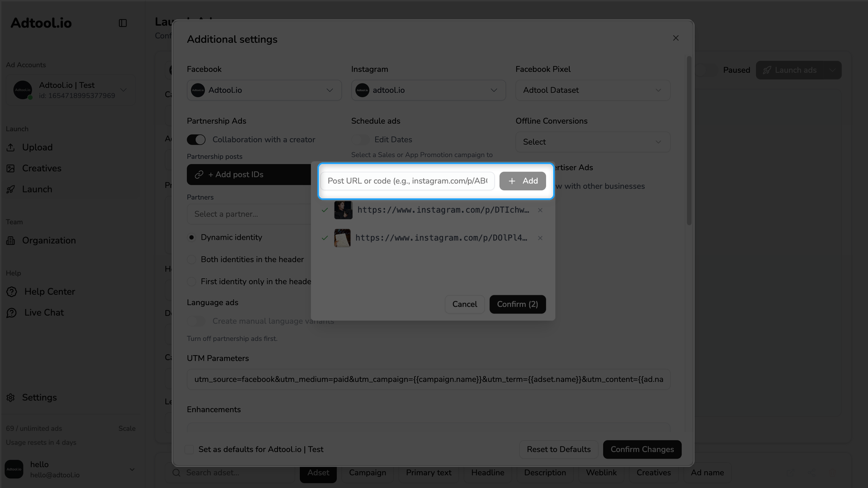Click the Adtool.io logo

[41, 23]
